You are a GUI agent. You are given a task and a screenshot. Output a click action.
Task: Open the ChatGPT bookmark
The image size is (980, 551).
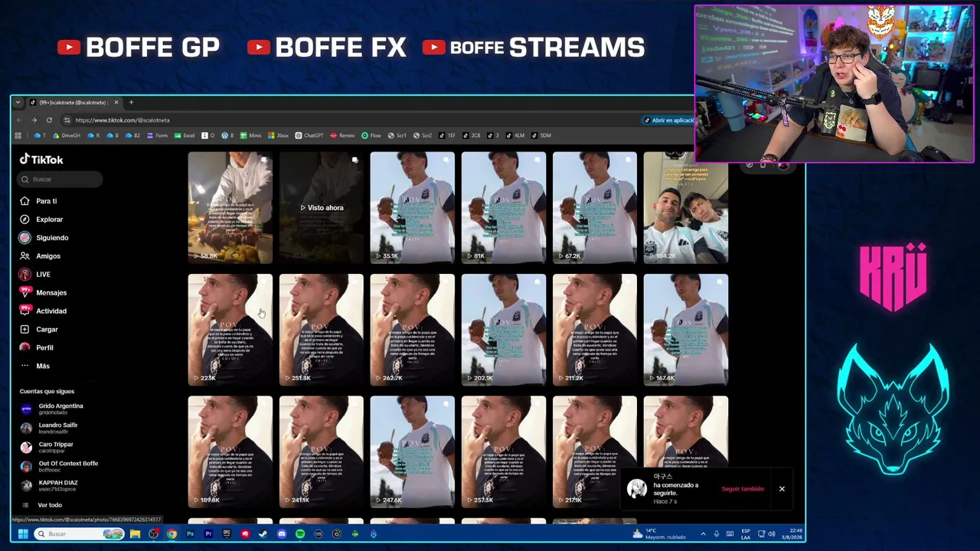point(310,135)
